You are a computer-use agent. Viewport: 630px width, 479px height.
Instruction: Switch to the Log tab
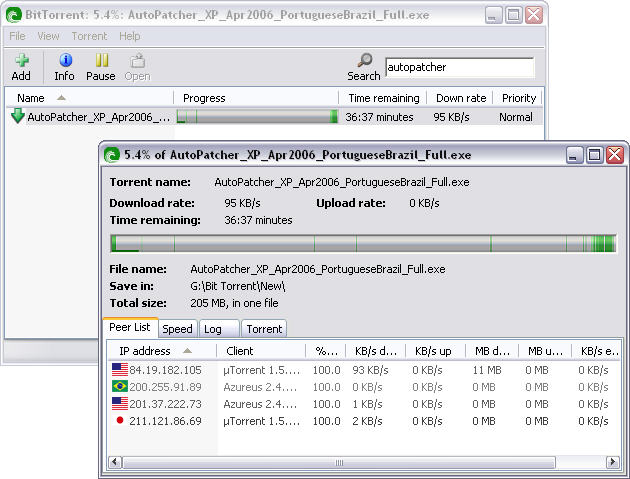click(x=219, y=329)
